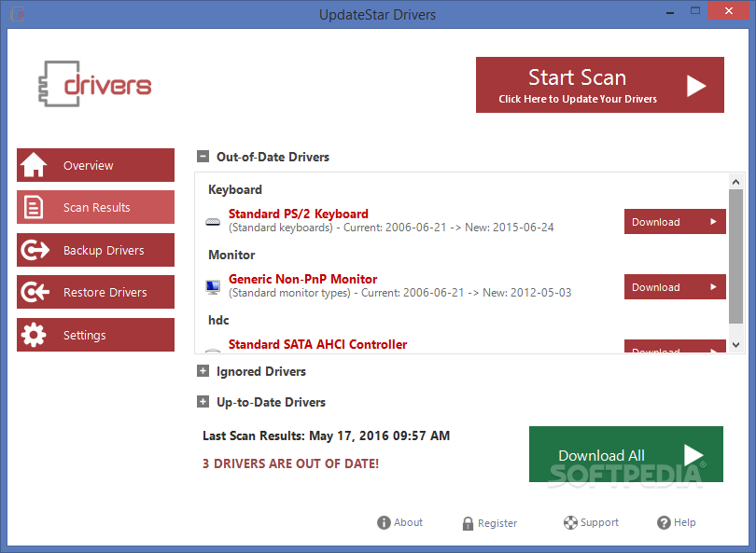756x553 pixels.
Task: Click the play arrow on Start Scan
Action: coord(695,86)
